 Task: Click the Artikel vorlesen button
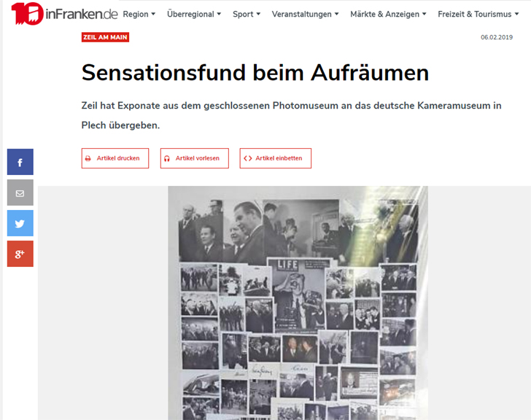click(x=195, y=158)
